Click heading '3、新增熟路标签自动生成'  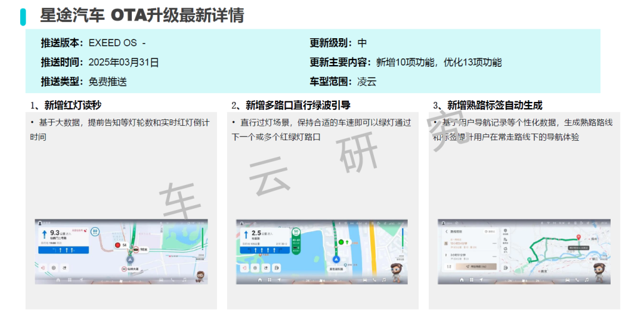488,106
